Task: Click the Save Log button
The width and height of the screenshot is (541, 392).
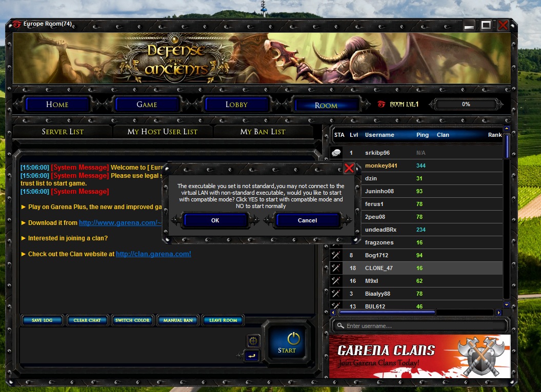Action: pyautogui.click(x=42, y=320)
